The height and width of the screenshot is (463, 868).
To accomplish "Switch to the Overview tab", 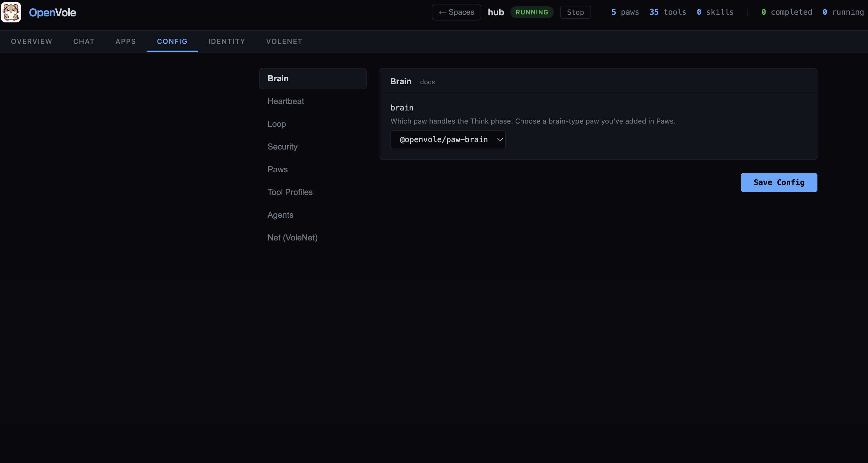I will coord(32,41).
